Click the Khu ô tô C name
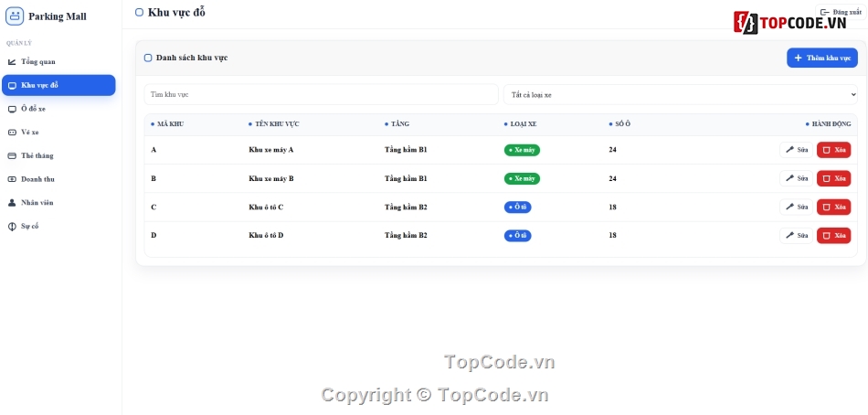This screenshot has width=868, height=415. (266, 207)
